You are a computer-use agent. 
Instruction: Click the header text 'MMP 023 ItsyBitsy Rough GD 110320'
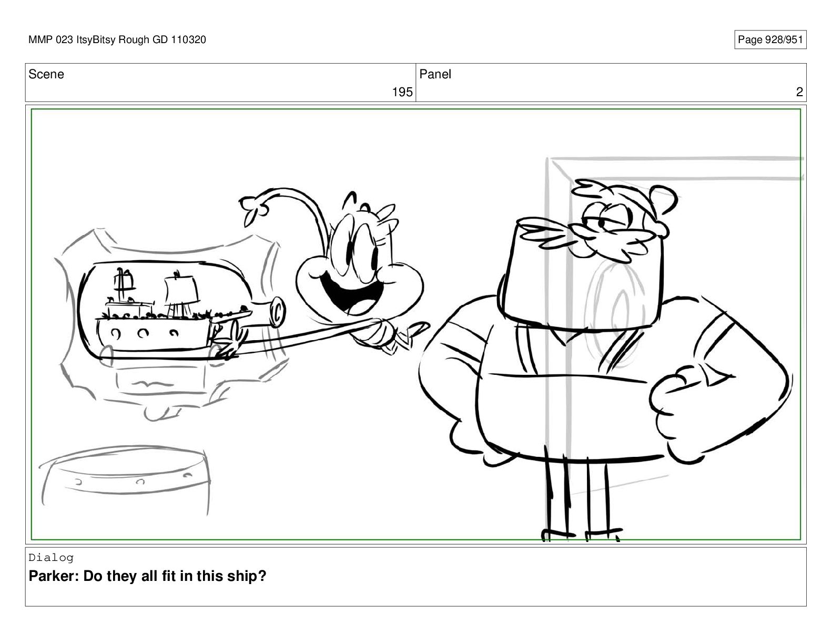pyautogui.click(x=117, y=39)
